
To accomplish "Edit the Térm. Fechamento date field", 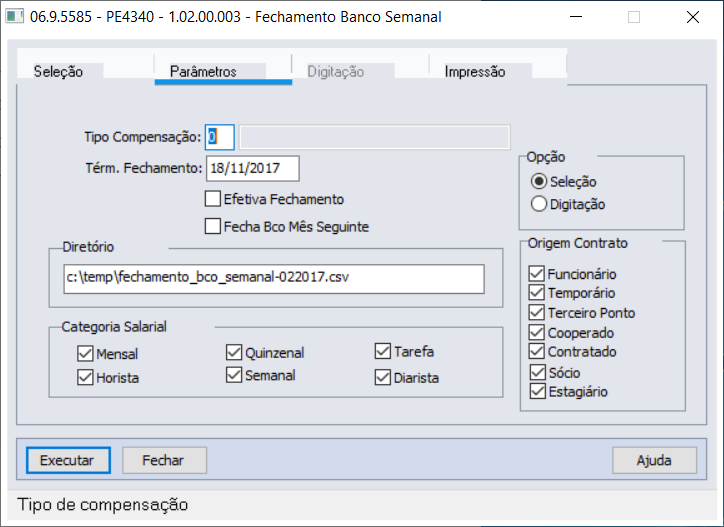I will click(x=253, y=168).
